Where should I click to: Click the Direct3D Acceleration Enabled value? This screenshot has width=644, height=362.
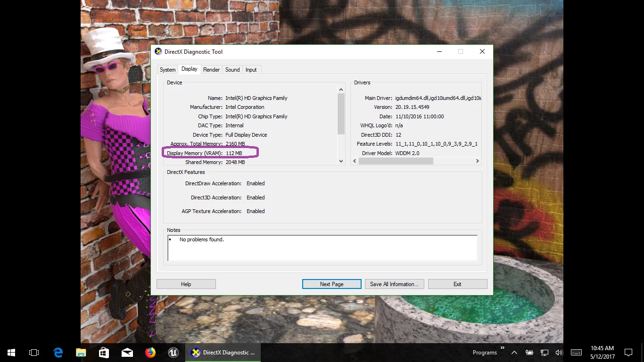(x=256, y=197)
